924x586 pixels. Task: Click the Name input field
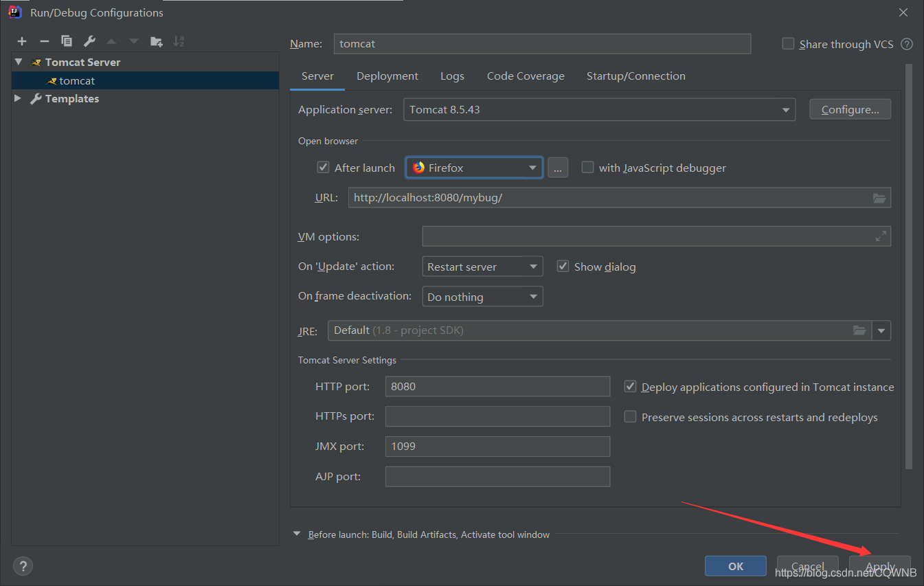(542, 43)
